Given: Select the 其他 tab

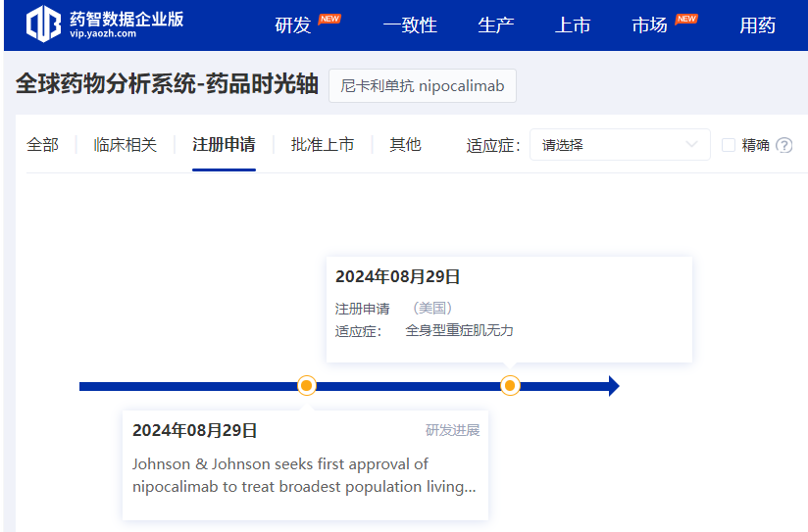Looking at the screenshot, I should pyautogui.click(x=405, y=145).
